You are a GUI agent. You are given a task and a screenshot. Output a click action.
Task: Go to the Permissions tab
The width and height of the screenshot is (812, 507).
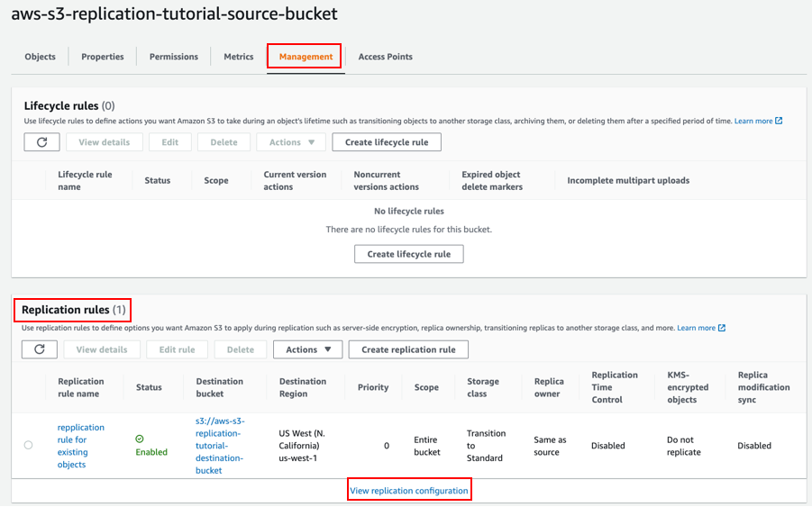point(173,57)
